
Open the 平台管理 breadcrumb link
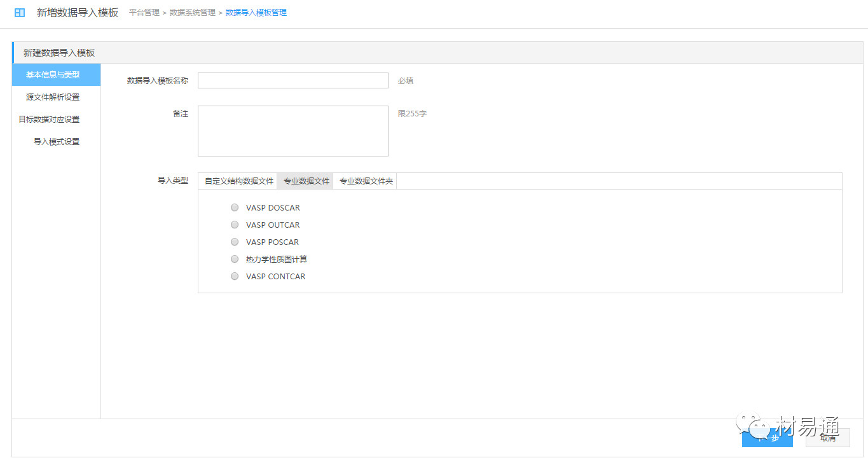(144, 13)
